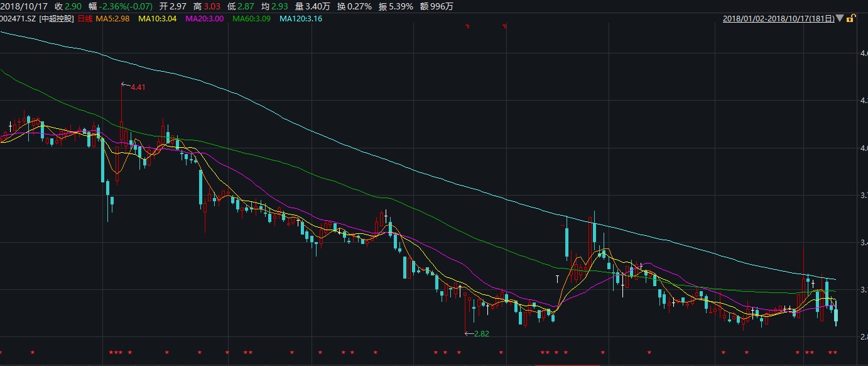Click the orange unlock padlock icon

(850, 19)
